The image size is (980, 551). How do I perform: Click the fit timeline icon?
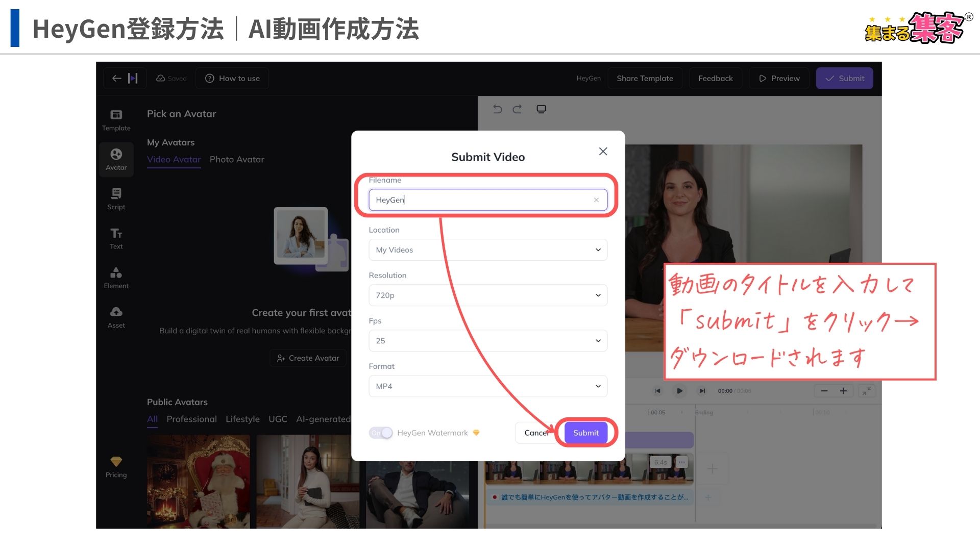pyautogui.click(x=867, y=391)
